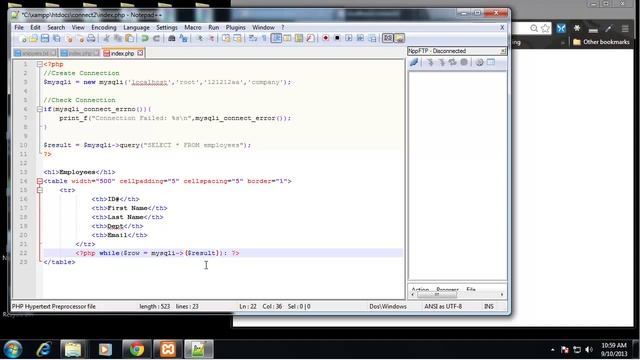Toggle indent guide toolbar button
This screenshot has width=640, height=360.
276,38
